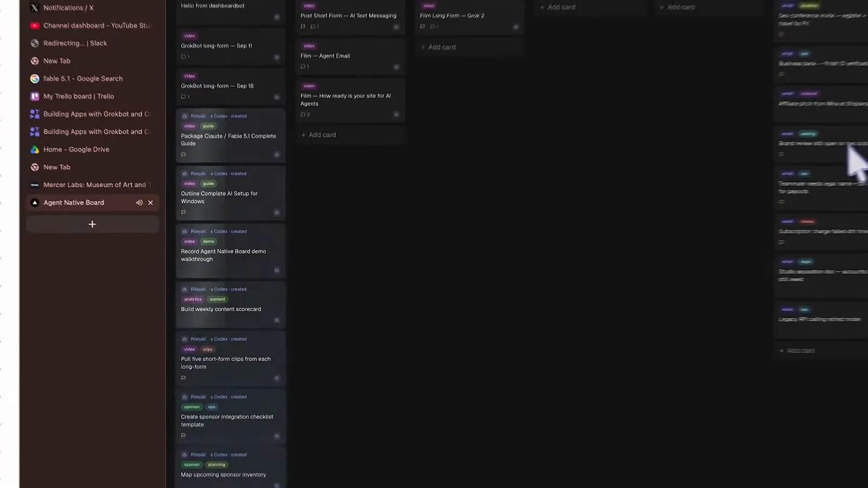Open Map upcoming sponsor inventory card

click(231, 468)
